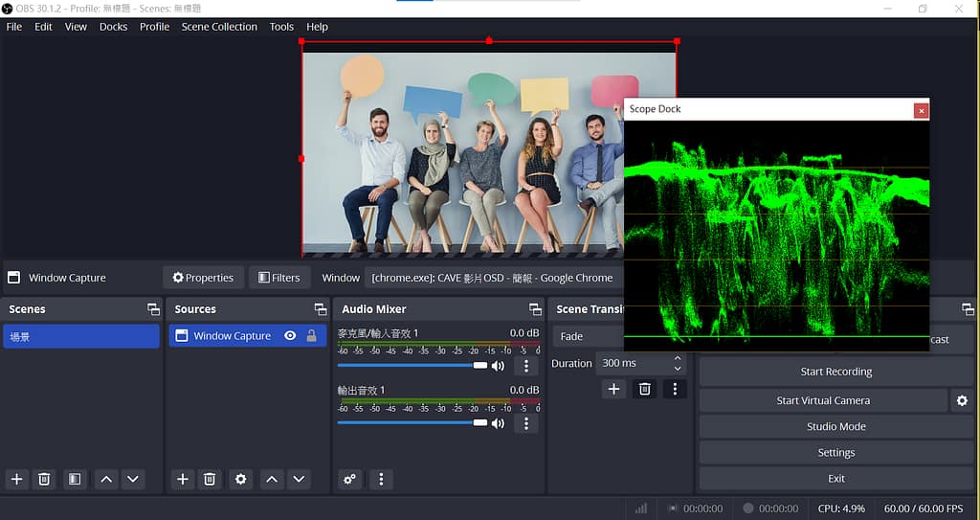Screen dimensions: 980x520
Task: Click the 60.00 / 60.00 FPS status
Action: click(924, 509)
